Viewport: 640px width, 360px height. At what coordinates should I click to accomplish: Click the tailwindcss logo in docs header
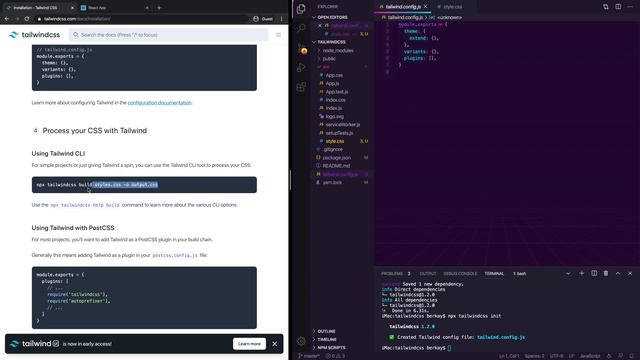tap(35, 35)
